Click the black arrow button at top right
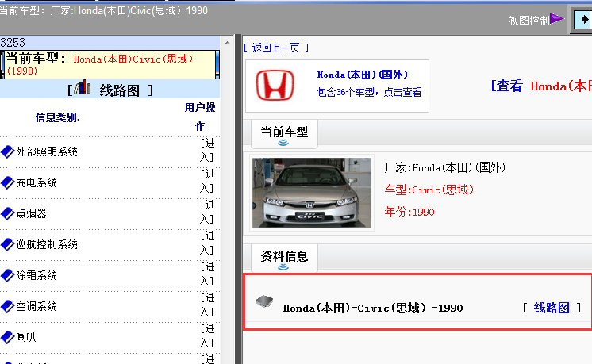The width and height of the screenshot is (592, 364). click(x=583, y=20)
